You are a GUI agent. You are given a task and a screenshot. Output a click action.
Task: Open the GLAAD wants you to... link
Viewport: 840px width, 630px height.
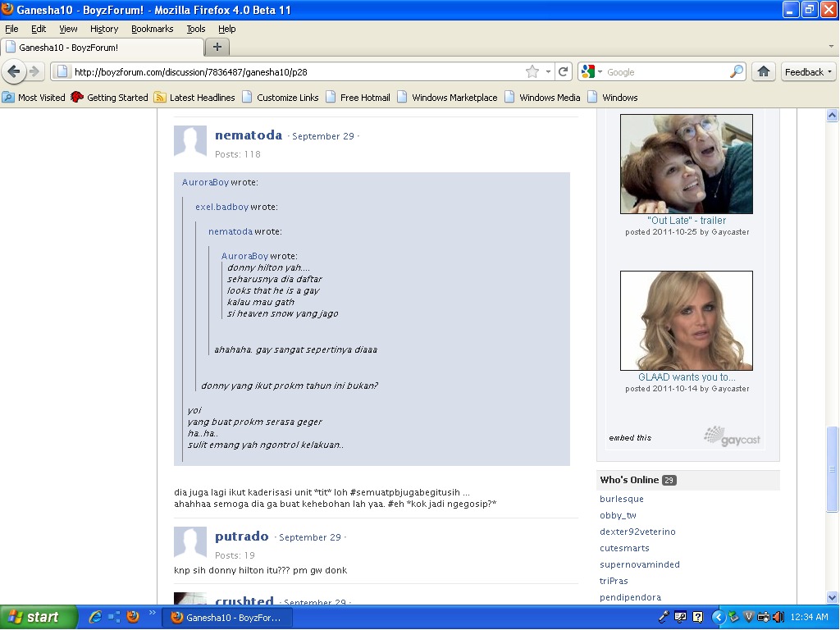click(687, 377)
